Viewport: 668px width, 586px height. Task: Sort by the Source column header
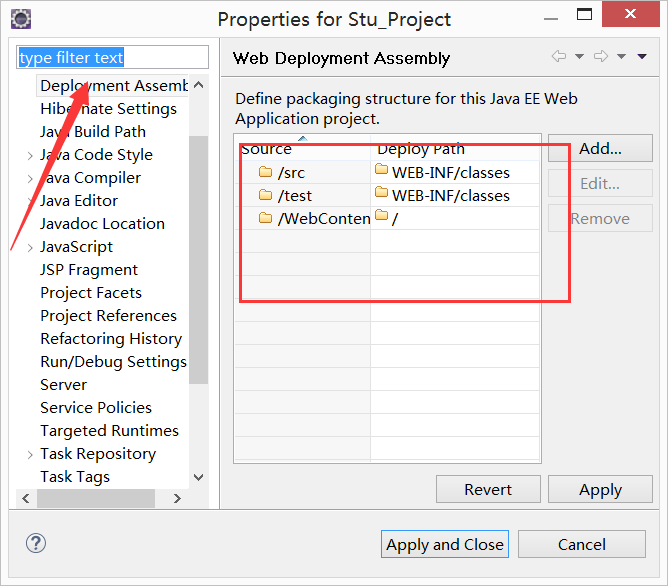[302, 148]
